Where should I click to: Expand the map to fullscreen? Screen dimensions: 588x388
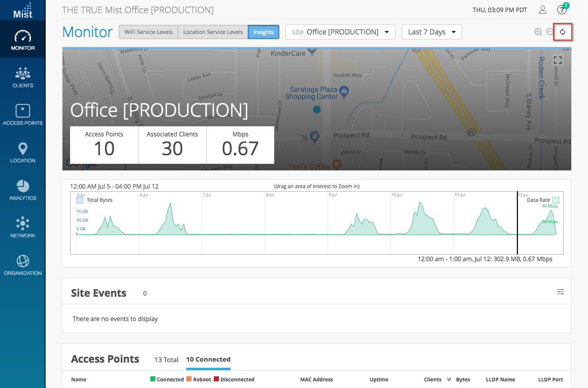(x=558, y=60)
